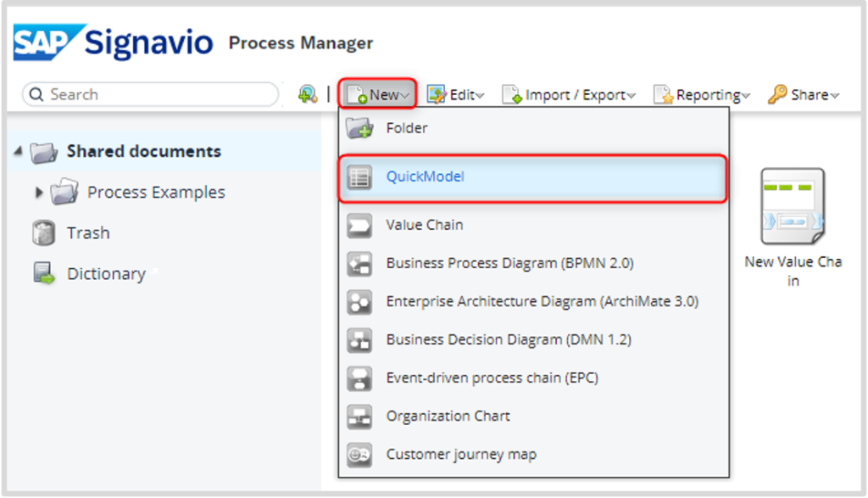Select QuickModel from the New menu
868x498 pixels.
pos(532,177)
